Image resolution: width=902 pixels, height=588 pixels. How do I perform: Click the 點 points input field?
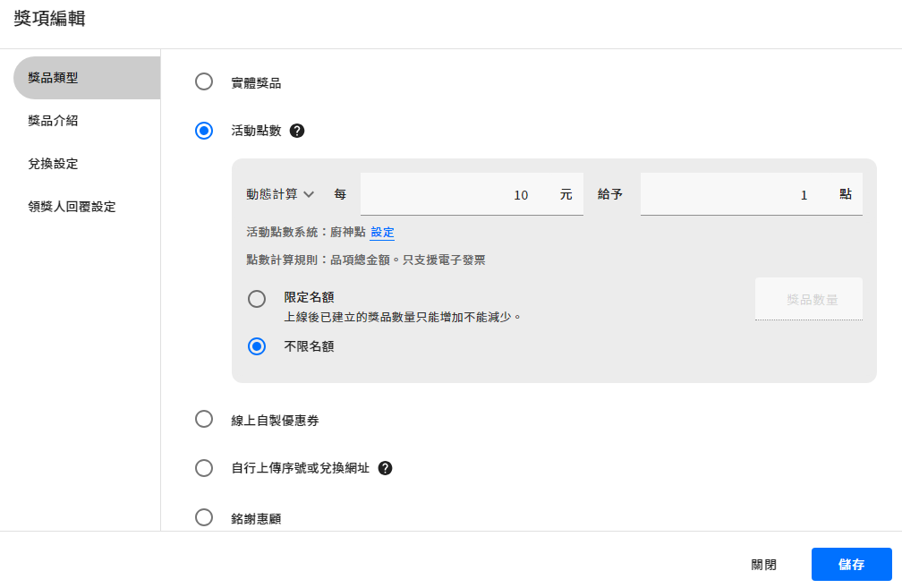(x=734, y=194)
